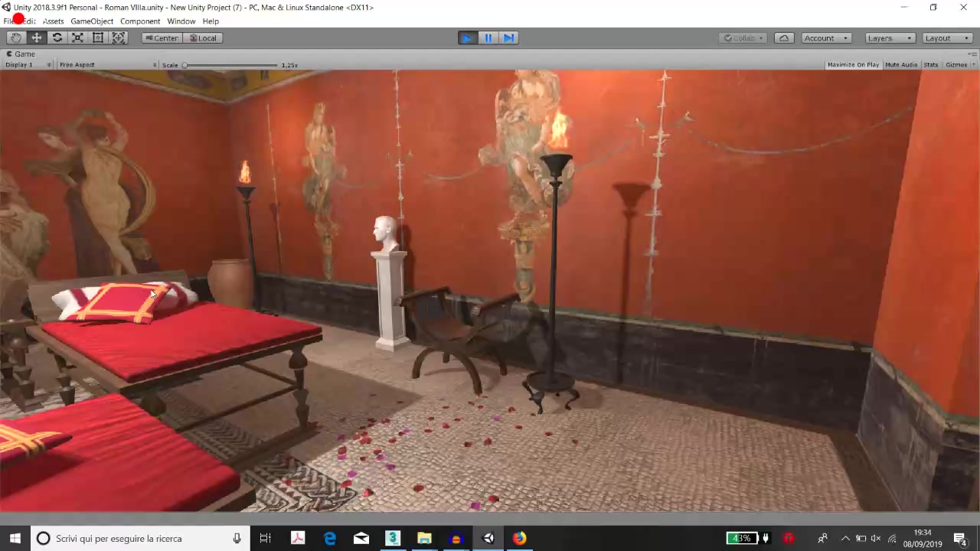Screen dimensions: 980x551
Task: Open the Assets menu
Action: 53,21
